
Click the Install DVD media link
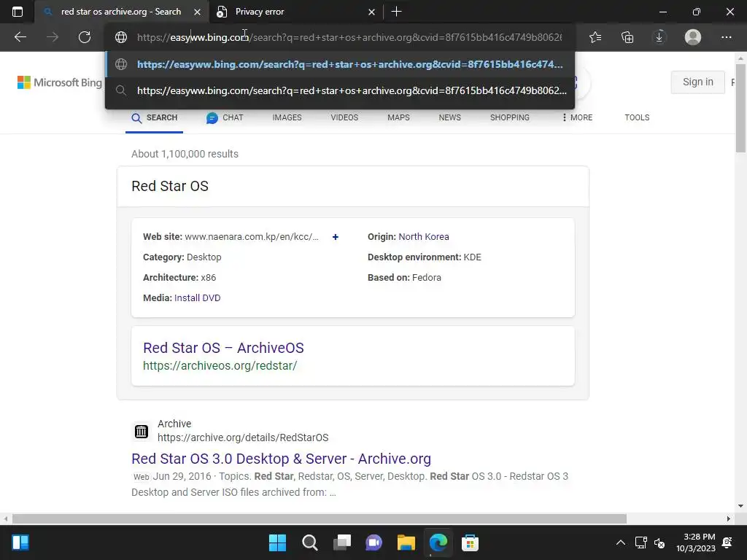point(197,298)
